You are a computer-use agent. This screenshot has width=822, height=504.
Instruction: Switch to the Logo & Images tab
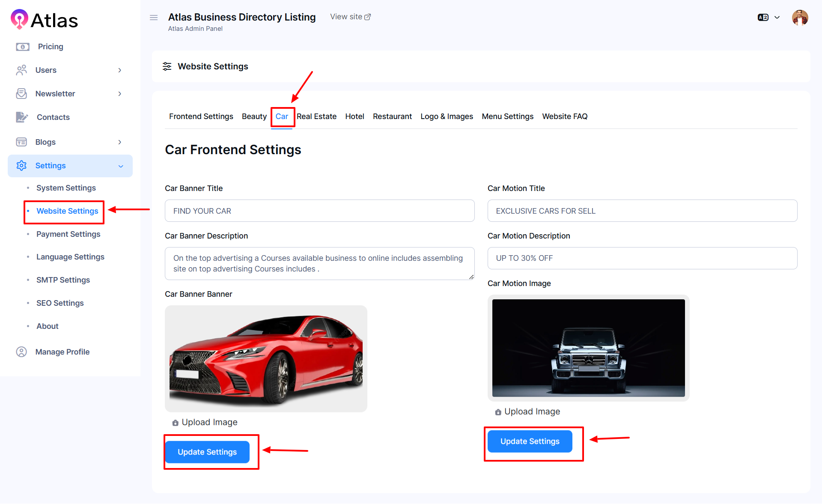pos(447,116)
